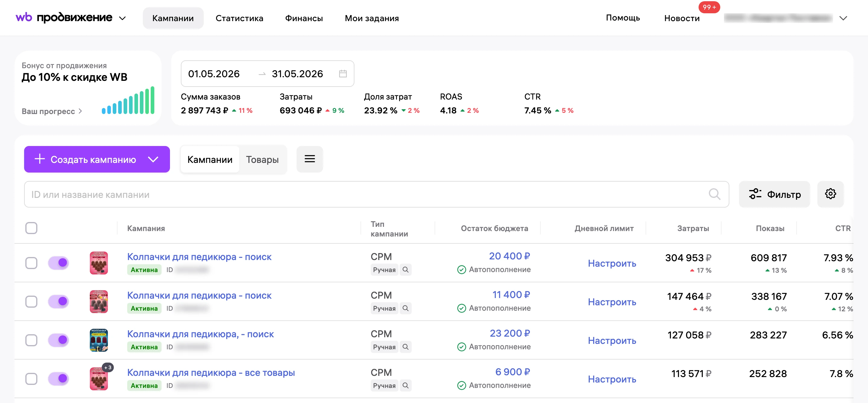This screenshot has height=403, width=868.
Task: Open the Статистика menu tab
Action: tap(239, 18)
